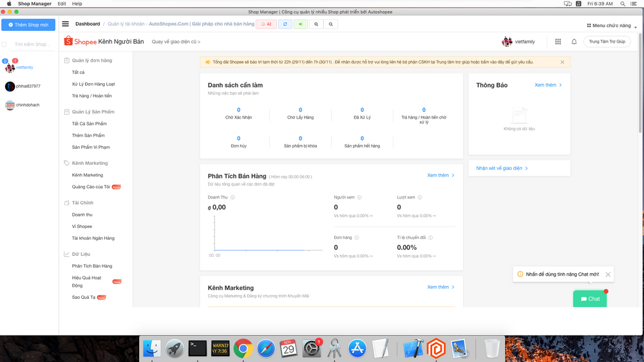Click the blue refresh icon in toolbar
Screen dimensions: 644x362
[x=285, y=24]
